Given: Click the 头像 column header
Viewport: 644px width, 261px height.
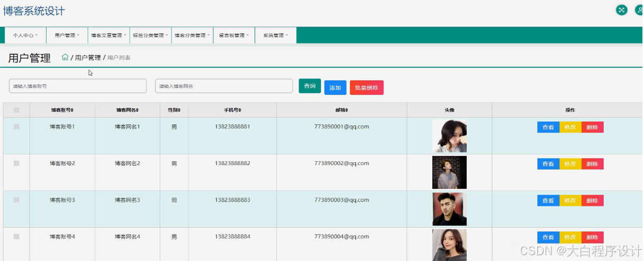Looking at the screenshot, I should (x=449, y=110).
